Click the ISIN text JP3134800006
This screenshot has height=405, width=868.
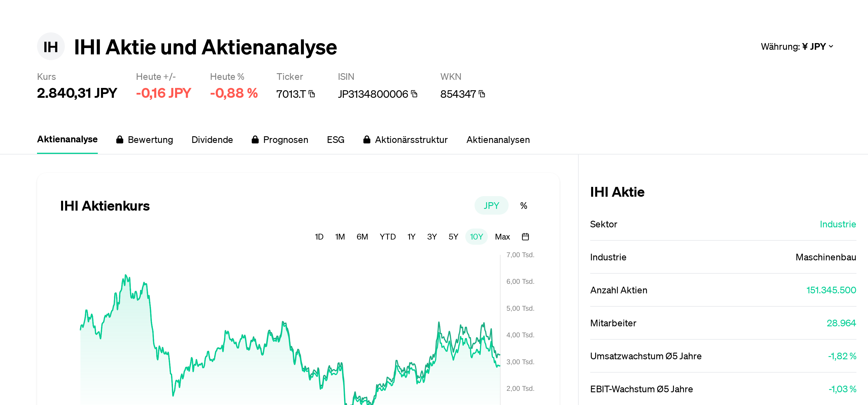click(373, 94)
